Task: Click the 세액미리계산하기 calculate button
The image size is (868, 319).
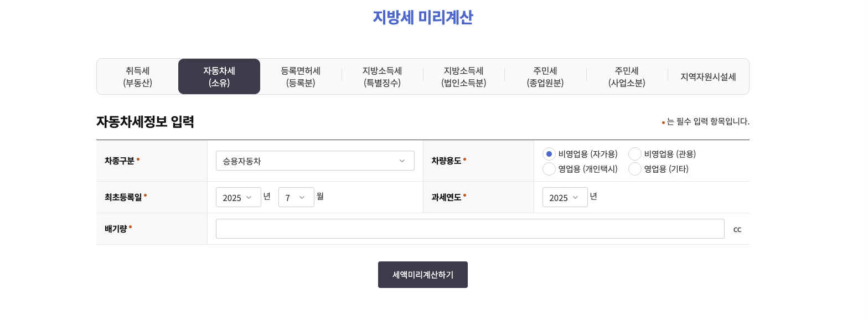Action: [x=422, y=275]
